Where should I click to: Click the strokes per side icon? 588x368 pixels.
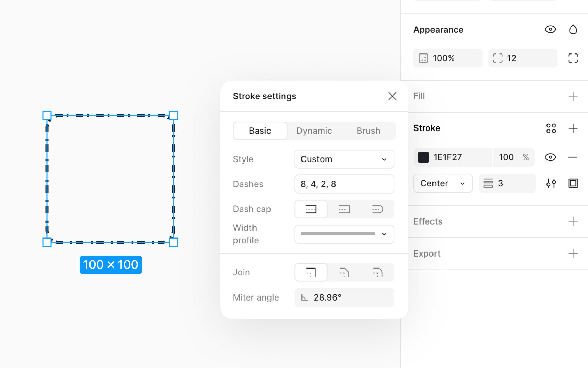tap(573, 183)
